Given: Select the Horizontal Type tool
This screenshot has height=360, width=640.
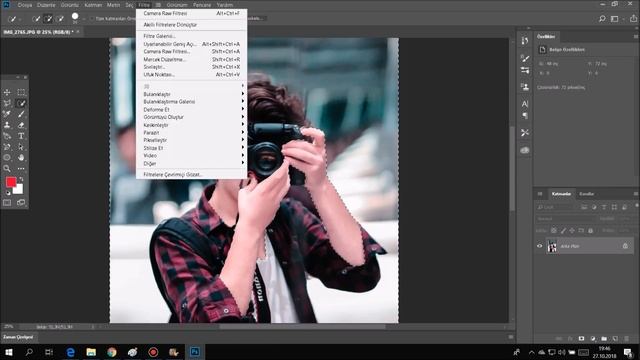Looking at the screenshot, I should 21,136.
